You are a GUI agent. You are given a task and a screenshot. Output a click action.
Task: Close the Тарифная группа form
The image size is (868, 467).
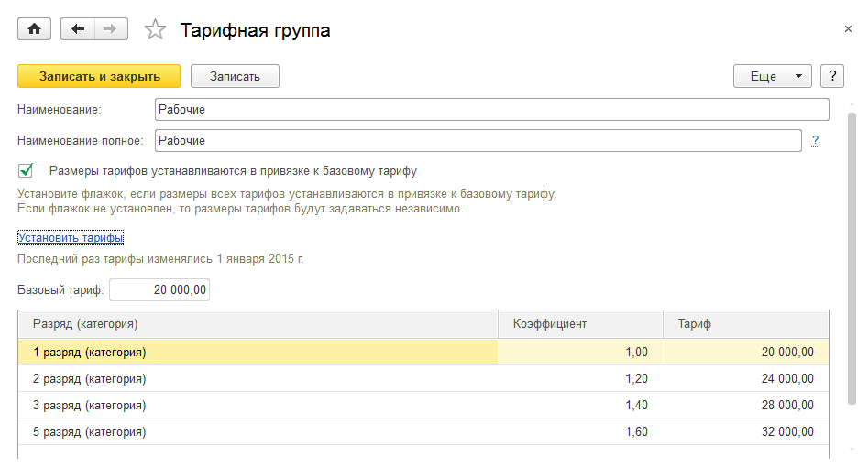pos(848,29)
